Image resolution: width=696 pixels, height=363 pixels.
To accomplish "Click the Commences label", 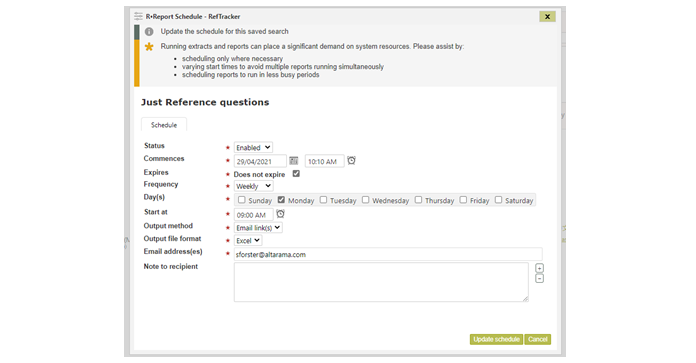I will point(164,158).
